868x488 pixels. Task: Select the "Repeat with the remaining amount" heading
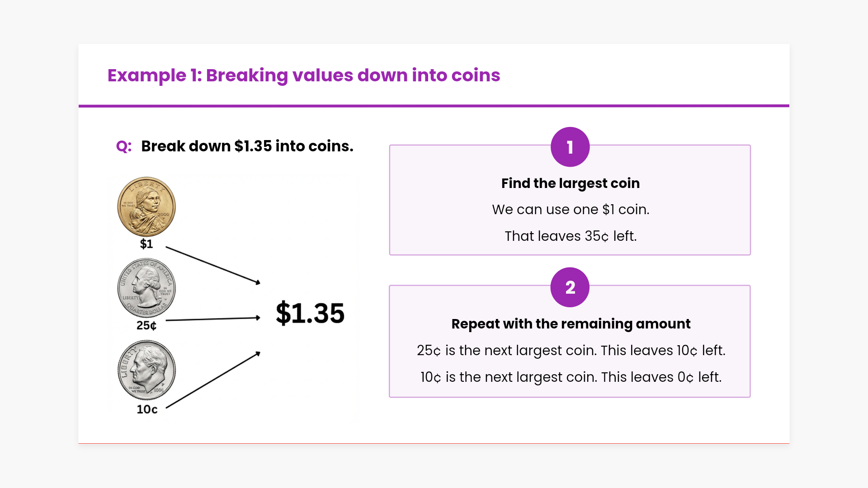571,324
